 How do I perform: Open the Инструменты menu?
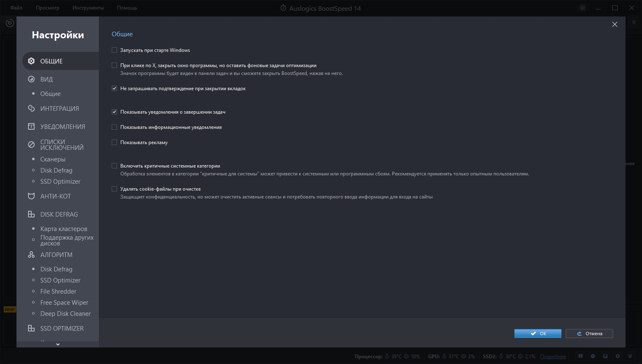88,8
